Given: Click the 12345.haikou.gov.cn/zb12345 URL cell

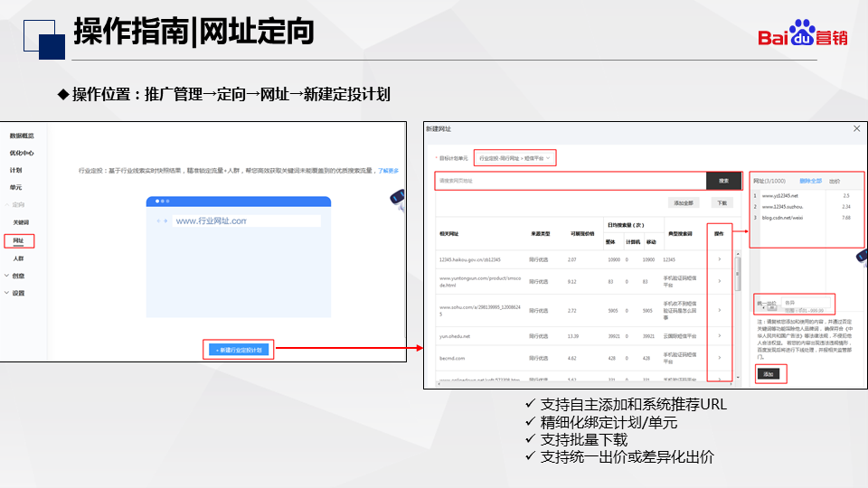Looking at the screenshot, I should (470, 259).
